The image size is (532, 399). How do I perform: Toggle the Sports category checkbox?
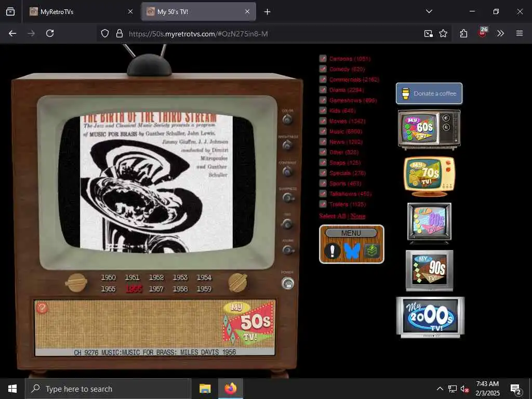coord(323,183)
